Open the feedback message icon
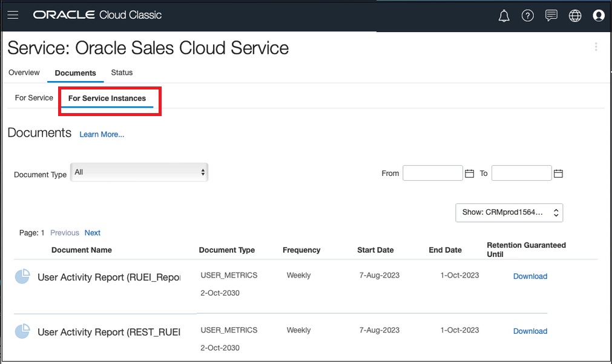The image size is (612, 364). coord(551,15)
